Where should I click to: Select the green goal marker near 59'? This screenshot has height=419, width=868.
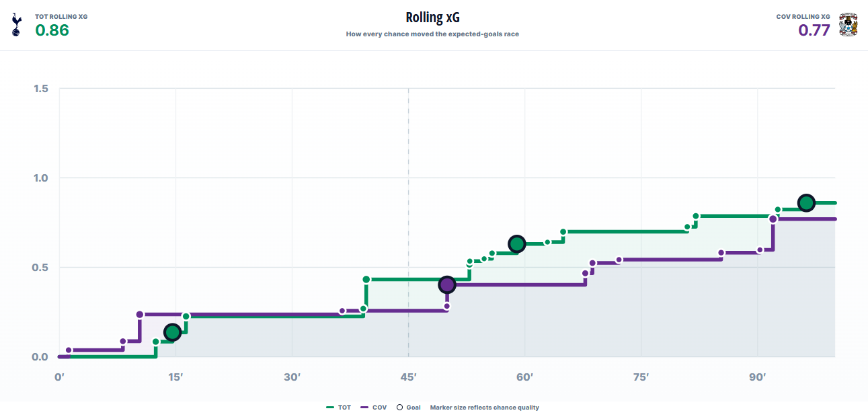(x=516, y=244)
